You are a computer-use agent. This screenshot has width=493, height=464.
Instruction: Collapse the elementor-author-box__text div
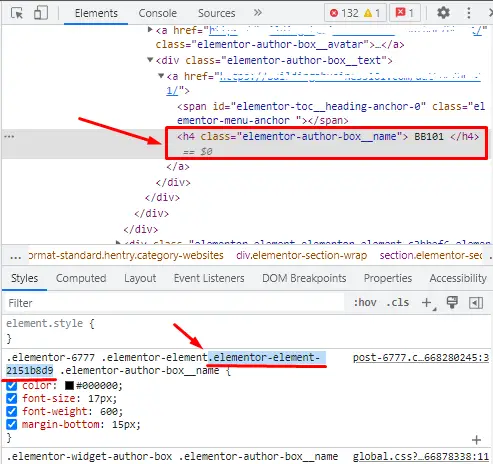(150, 60)
